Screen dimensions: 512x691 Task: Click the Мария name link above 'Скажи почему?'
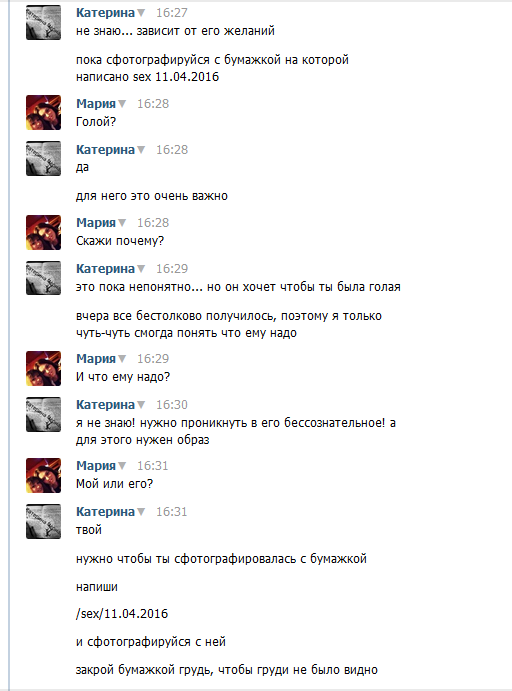tap(96, 223)
